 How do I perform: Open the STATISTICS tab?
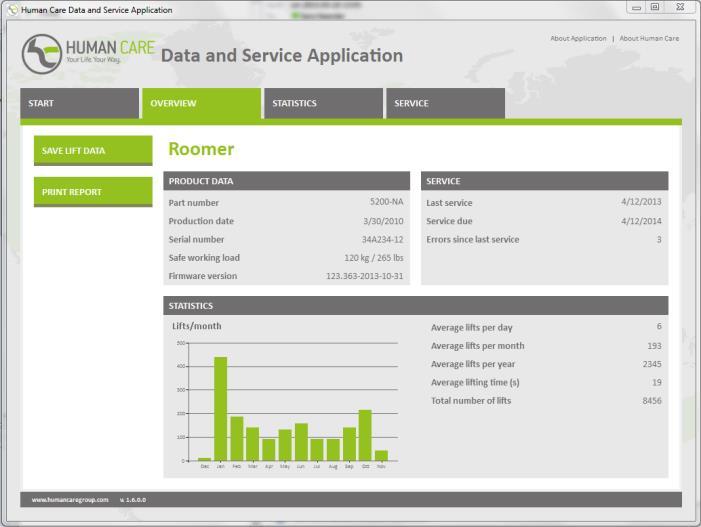pyautogui.click(x=324, y=103)
